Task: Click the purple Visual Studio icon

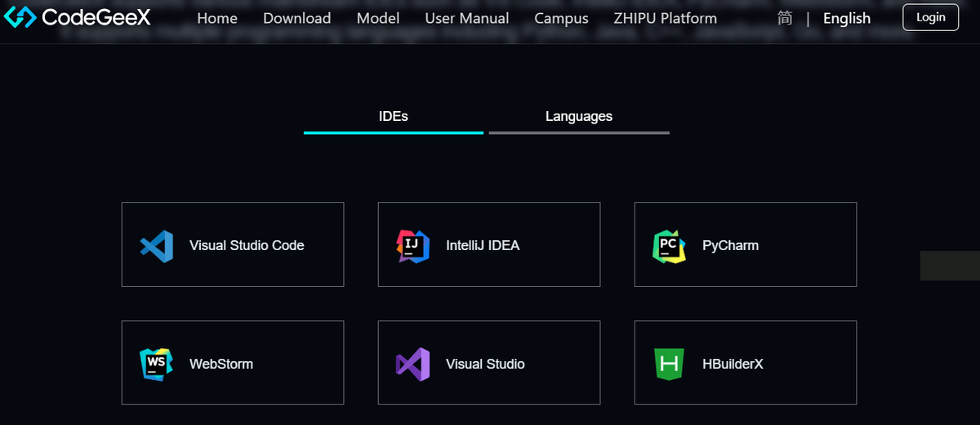Action: (x=412, y=364)
